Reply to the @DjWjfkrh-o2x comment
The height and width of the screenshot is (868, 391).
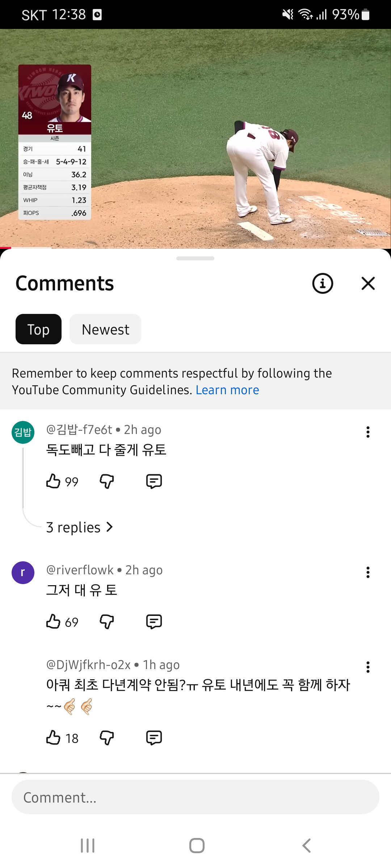point(154,738)
